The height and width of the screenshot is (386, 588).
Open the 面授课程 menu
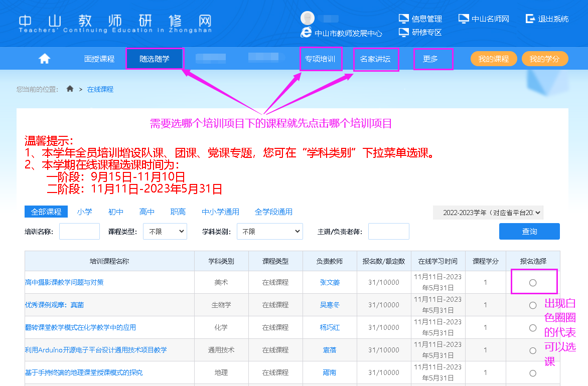point(99,59)
